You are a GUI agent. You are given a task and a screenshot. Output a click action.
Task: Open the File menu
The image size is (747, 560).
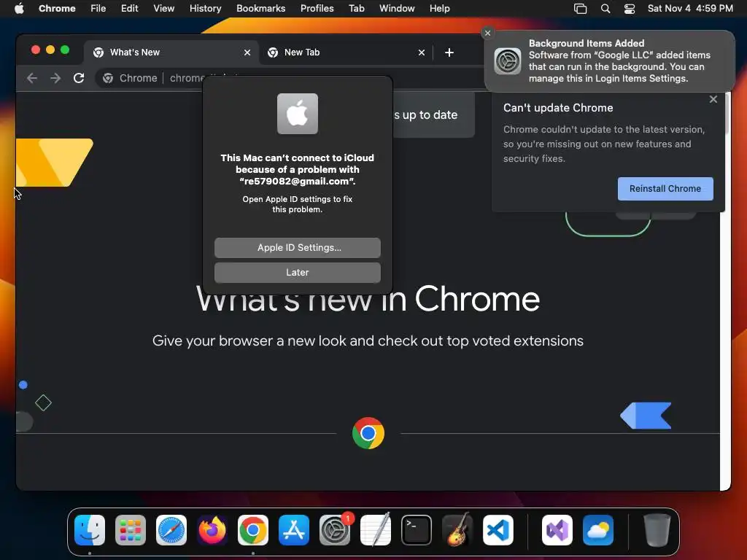(x=98, y=9)
